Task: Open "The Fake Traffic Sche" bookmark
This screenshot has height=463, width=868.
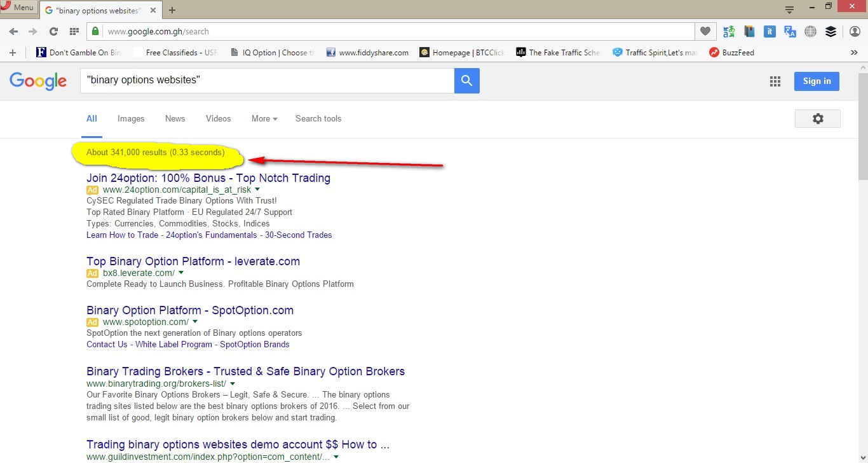Action: [x=558, y=53]
